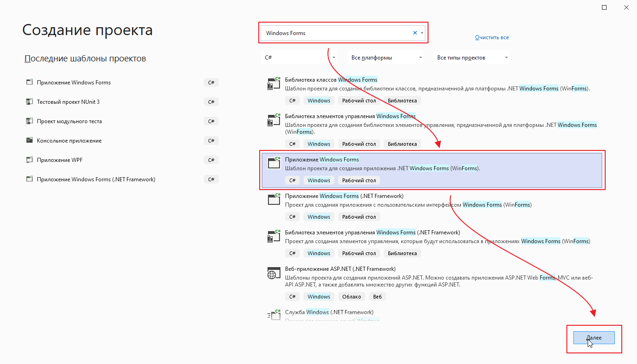Viewport: 637px width, 364px height.
Task: Open the Все типы проектов dropdown
Action: [506, 58]
